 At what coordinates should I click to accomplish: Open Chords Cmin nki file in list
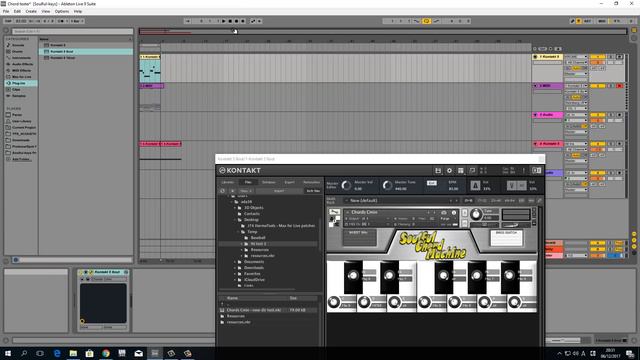point(268,310)
